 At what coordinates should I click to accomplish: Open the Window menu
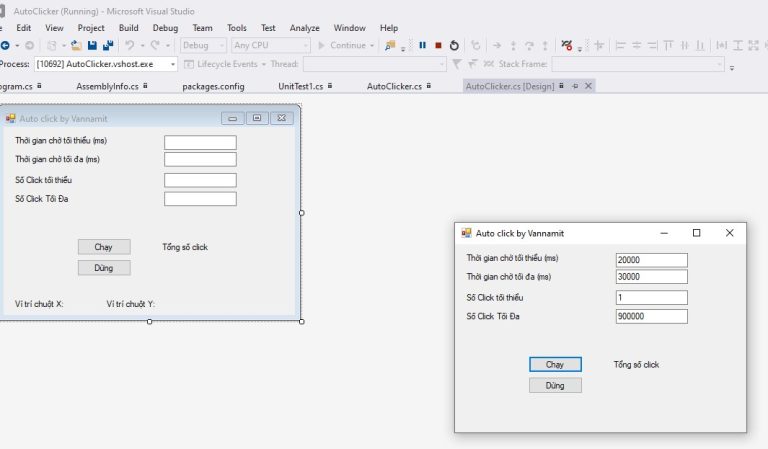(349, 28)
